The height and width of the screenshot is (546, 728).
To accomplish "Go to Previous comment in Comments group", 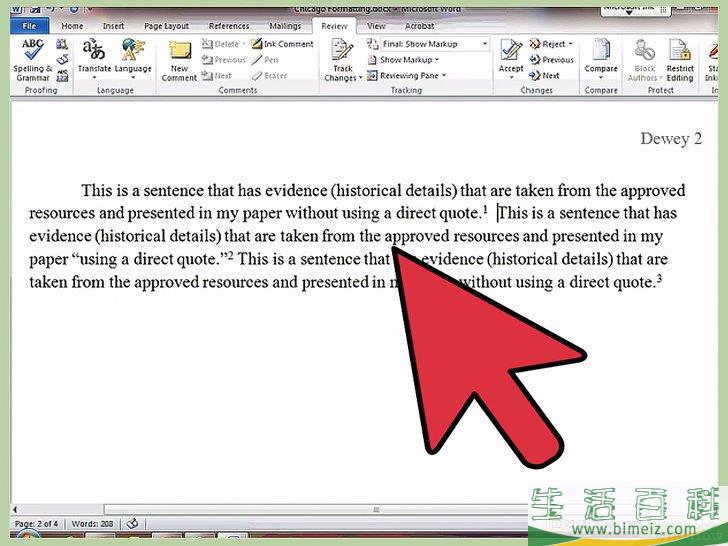I will [224, 60].
